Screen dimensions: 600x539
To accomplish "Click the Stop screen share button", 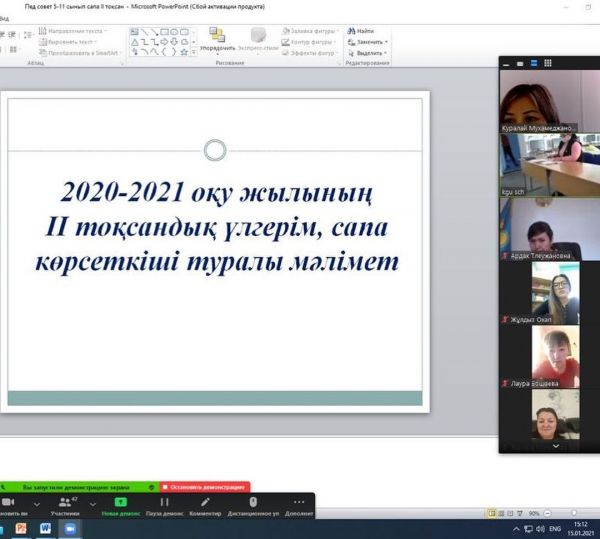I will click(x=204, y=487).
